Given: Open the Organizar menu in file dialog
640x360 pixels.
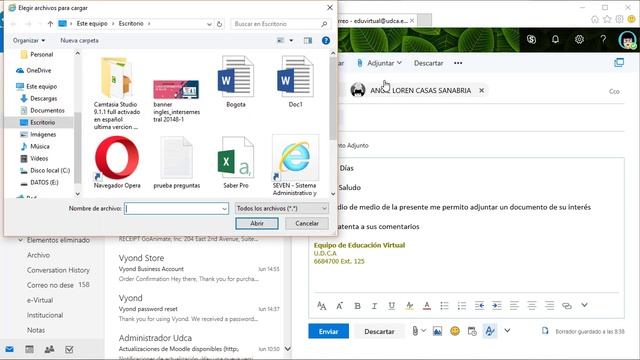Looking at the screenshot, I should coord(29,40).
